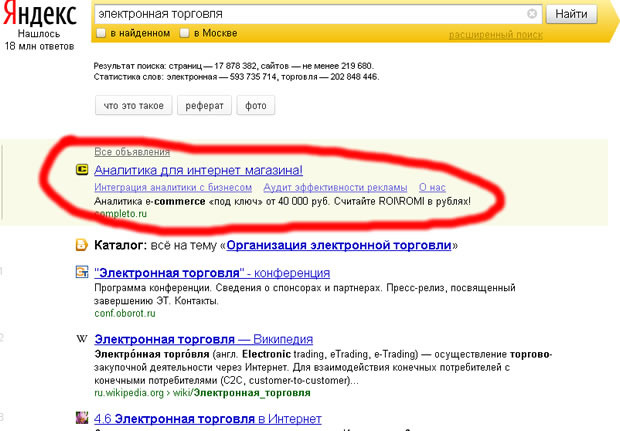This screenshot has height=431, width=620.
Task: Open the 'О нас' sitelink
Action: pos(432,187)
